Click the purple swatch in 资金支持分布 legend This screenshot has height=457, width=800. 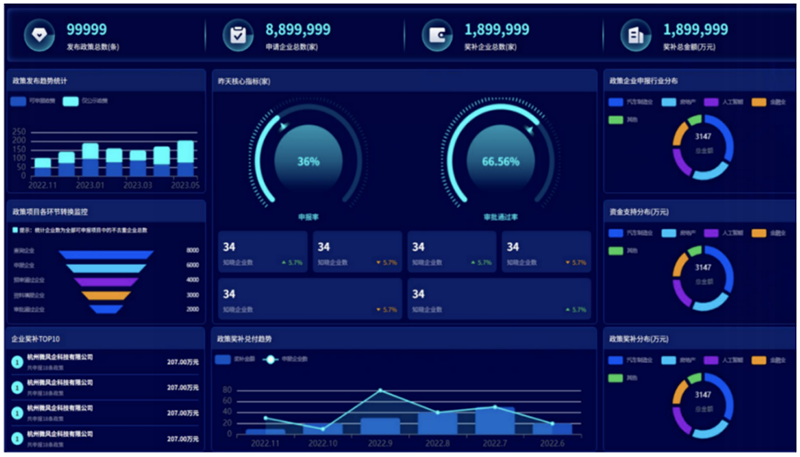pyautogui.click(x=711, y=233)
